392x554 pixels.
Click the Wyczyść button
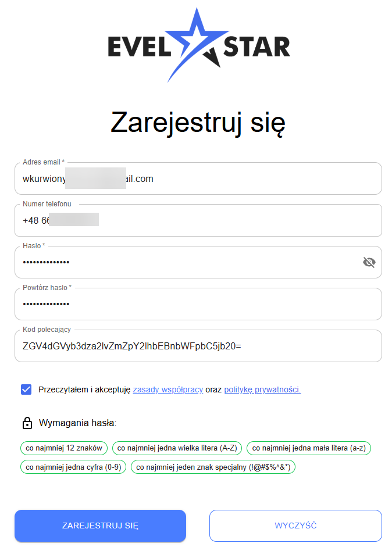tap(295, 526)
